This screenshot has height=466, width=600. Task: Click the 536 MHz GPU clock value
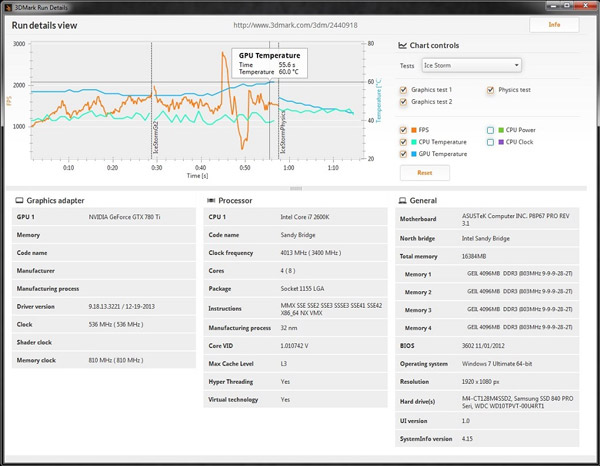click(116, 324)
